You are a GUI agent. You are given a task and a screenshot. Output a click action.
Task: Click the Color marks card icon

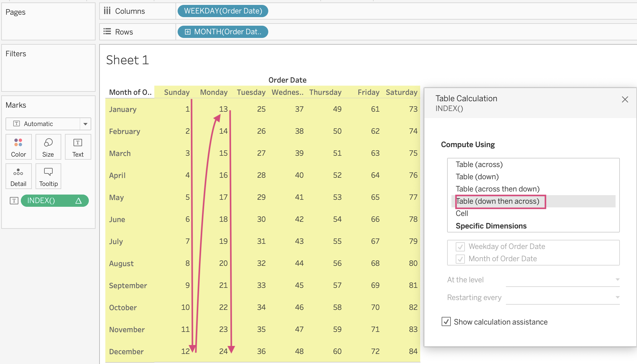coord(18,147)
